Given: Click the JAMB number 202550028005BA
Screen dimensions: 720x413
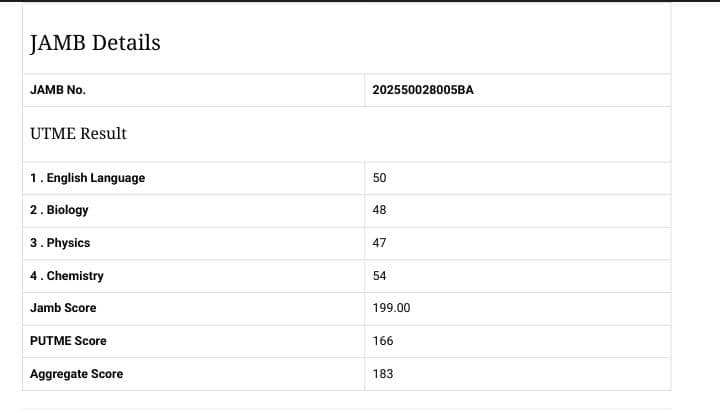Looking at the screenshot, I should [x=423, y=90].
